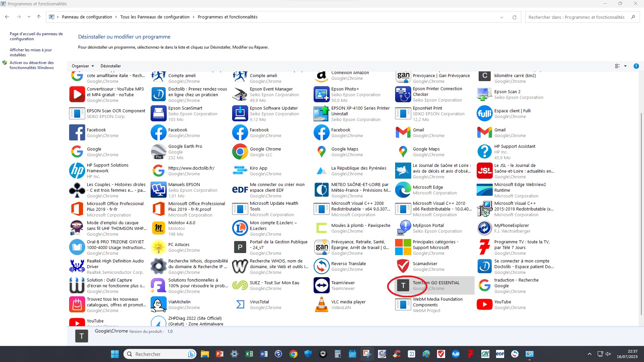
Task: Open the Windows Start button
Action: 115,354
